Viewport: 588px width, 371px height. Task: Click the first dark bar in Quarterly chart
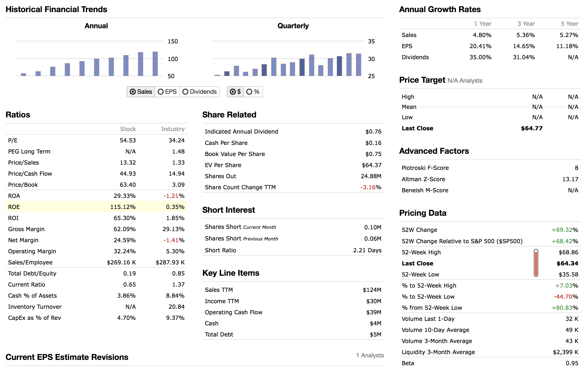pyautogui.click(x=227, y=74)
